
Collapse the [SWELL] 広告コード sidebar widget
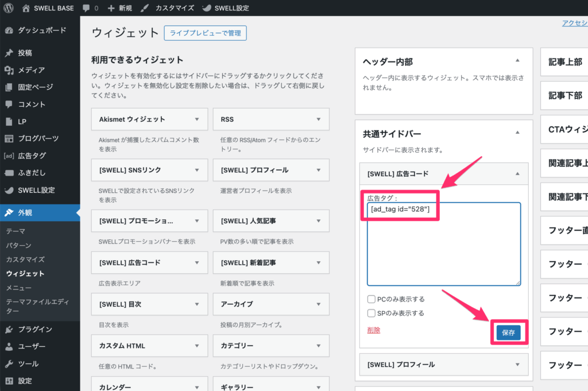[517, 173]
